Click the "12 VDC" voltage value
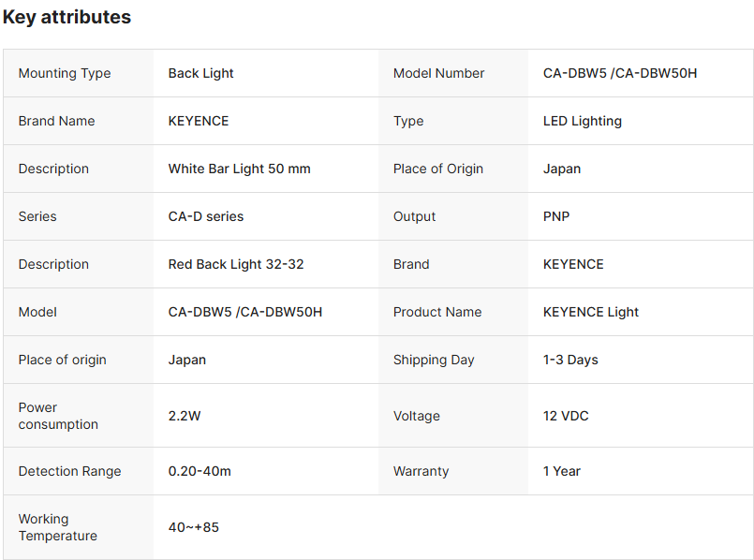Image resolution: width=754 pixels, height=560 pixels. [566, 416]
